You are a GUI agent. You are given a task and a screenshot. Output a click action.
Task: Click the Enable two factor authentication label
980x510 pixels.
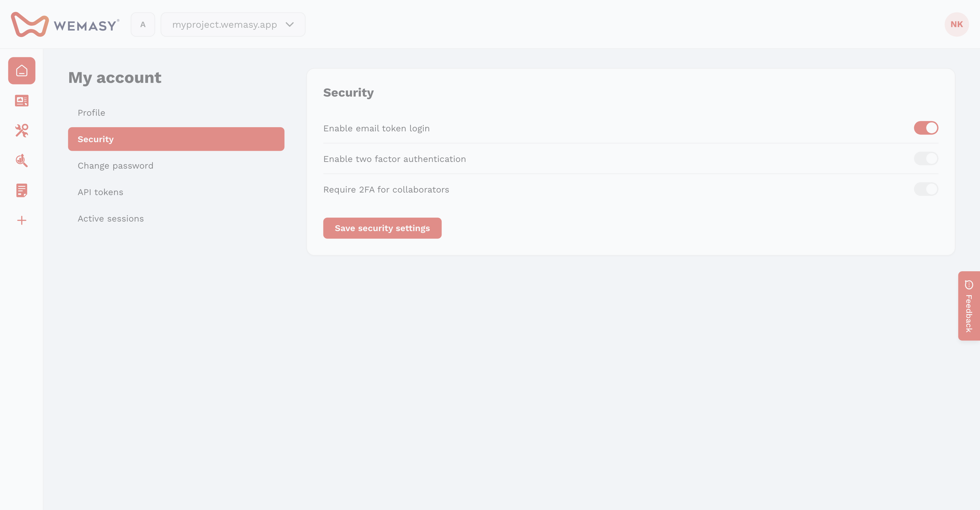[x=395, y=159]
